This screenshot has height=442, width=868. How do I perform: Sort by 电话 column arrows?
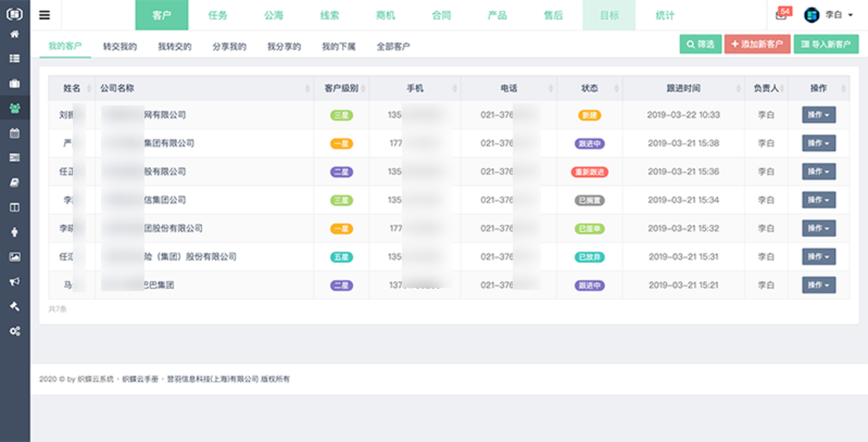tap(550, 89)
